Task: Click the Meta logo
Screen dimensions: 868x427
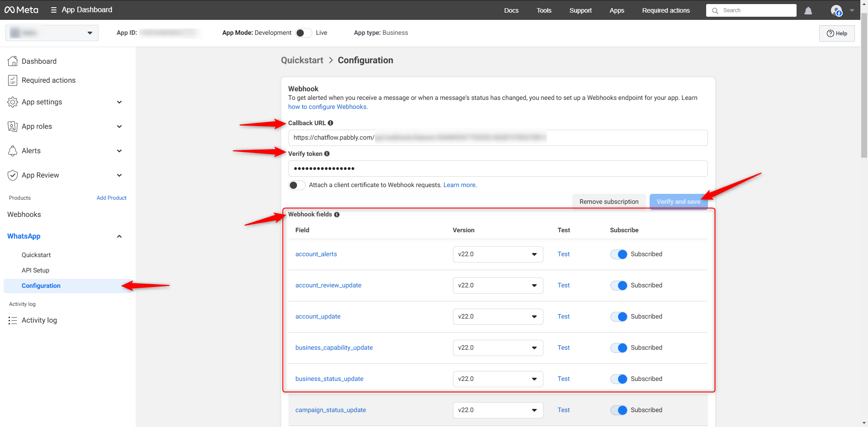Action: pos(21,10)
